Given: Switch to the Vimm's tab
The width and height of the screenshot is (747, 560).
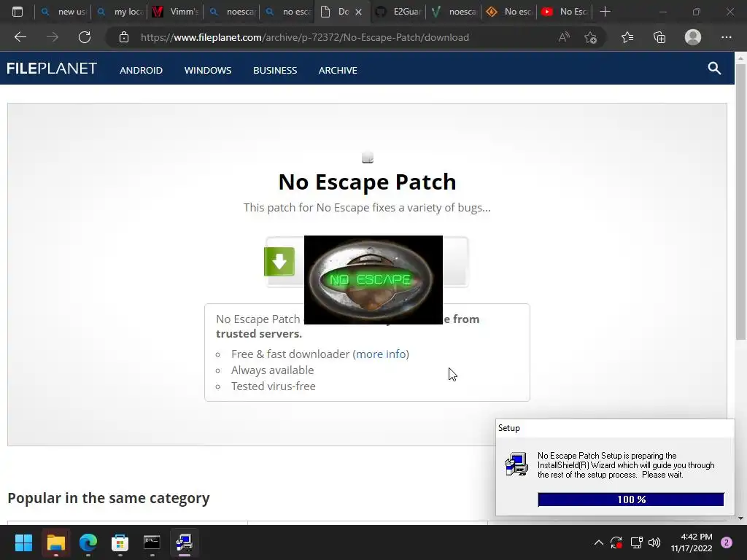Looking at the screenshot, I should point(175,12).
